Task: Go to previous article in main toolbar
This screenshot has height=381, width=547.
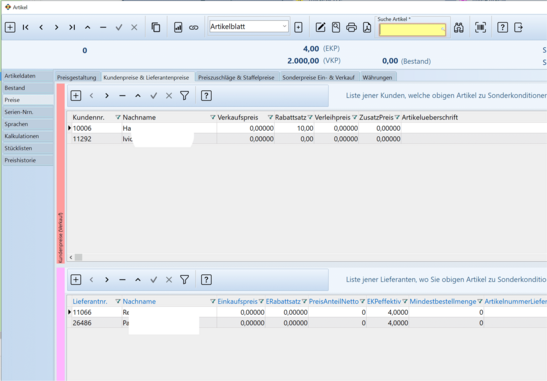Action: pos(41,27)
